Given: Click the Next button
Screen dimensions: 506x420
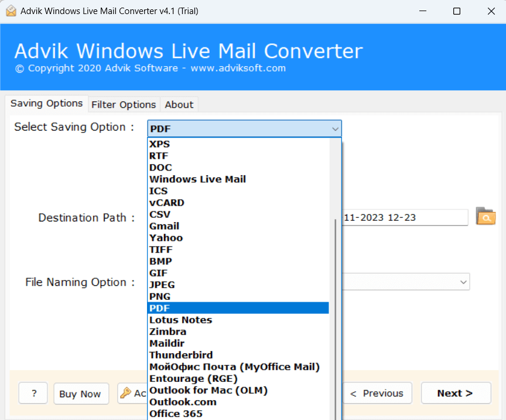Looking at the screenshot, I should pos(456,393).
